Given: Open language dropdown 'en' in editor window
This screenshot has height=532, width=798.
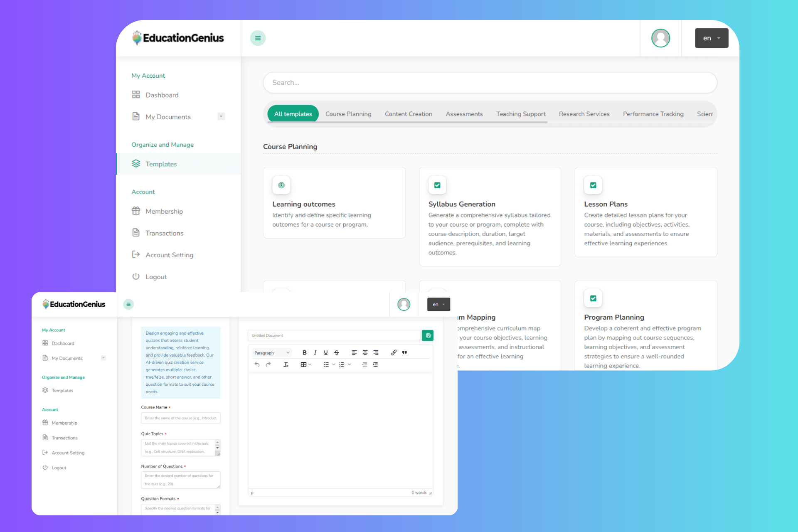Looking at the screenshot, I should (x=438, y=305).
